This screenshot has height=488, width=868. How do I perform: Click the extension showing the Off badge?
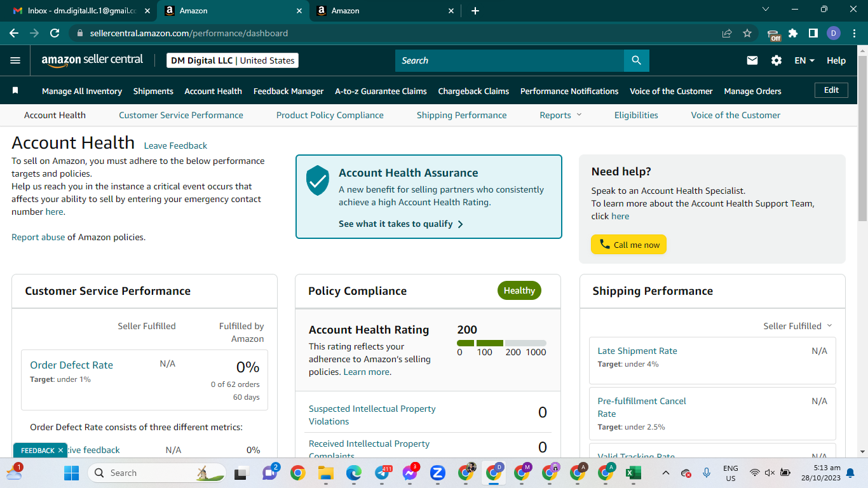(773, 34)
